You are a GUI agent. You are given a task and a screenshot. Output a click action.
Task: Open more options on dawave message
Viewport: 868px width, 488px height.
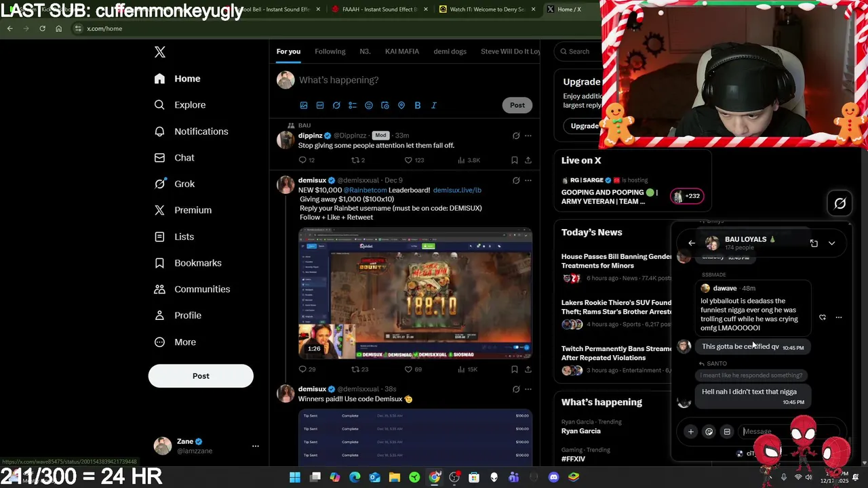839,317
